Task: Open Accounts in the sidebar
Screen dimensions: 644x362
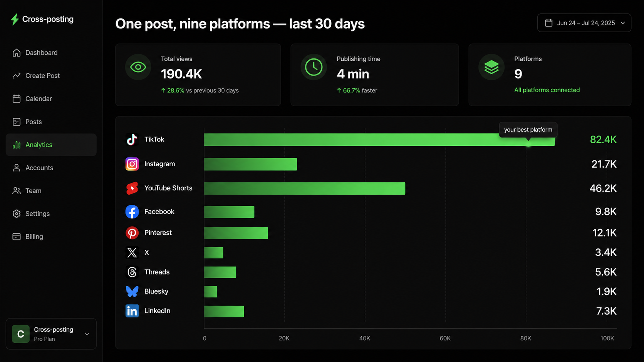Action: pos(51,168)
